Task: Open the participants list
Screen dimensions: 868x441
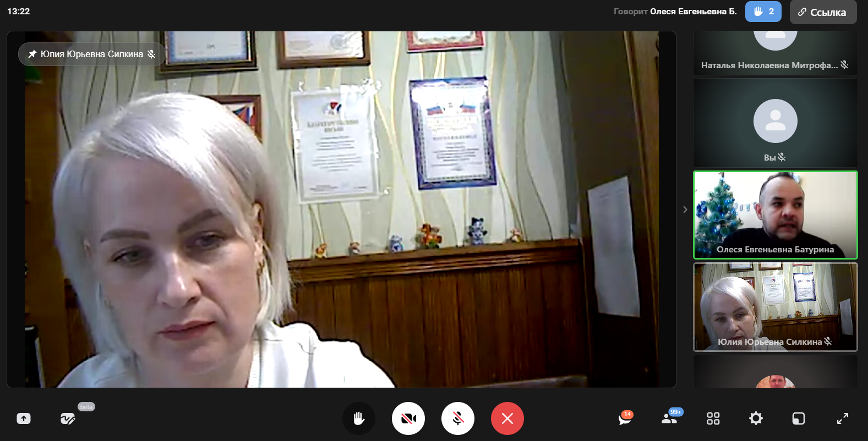Action: pos(669,418)
